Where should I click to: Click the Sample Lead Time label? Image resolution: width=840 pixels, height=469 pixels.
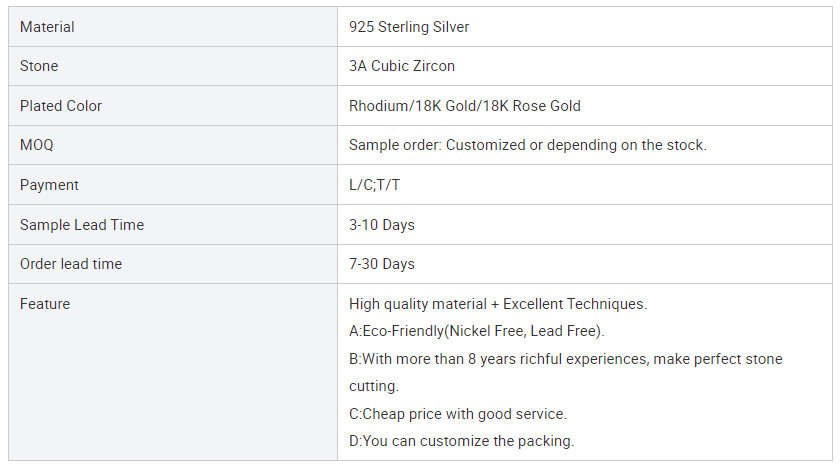[82, 225]
